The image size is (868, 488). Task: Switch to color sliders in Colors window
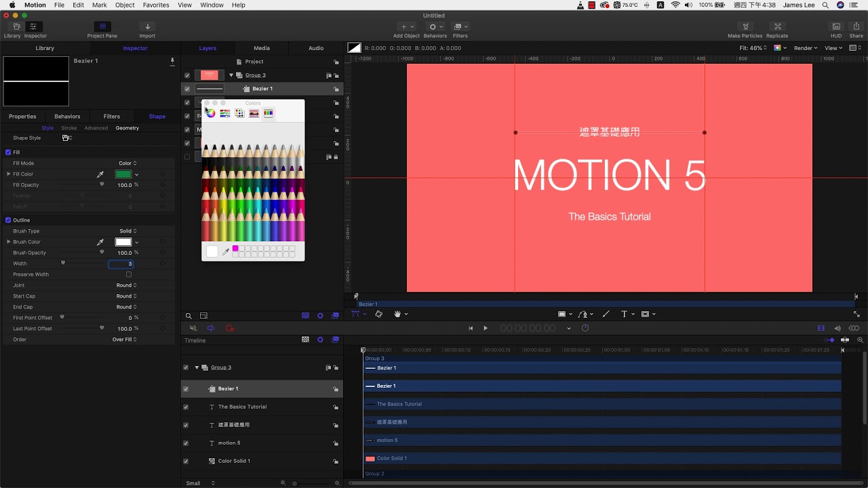point(224,113)
